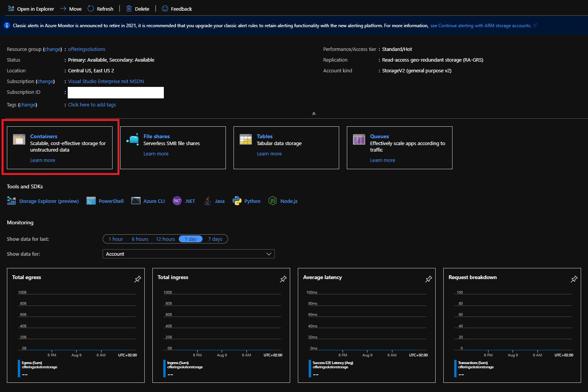Click change next to Tags
588x392 pixels.
(x=28, y=105)
